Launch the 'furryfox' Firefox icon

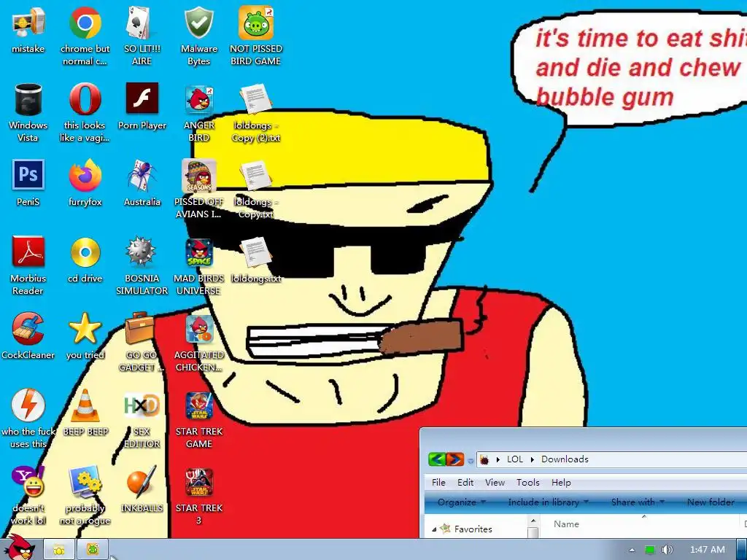coord(85,175)
